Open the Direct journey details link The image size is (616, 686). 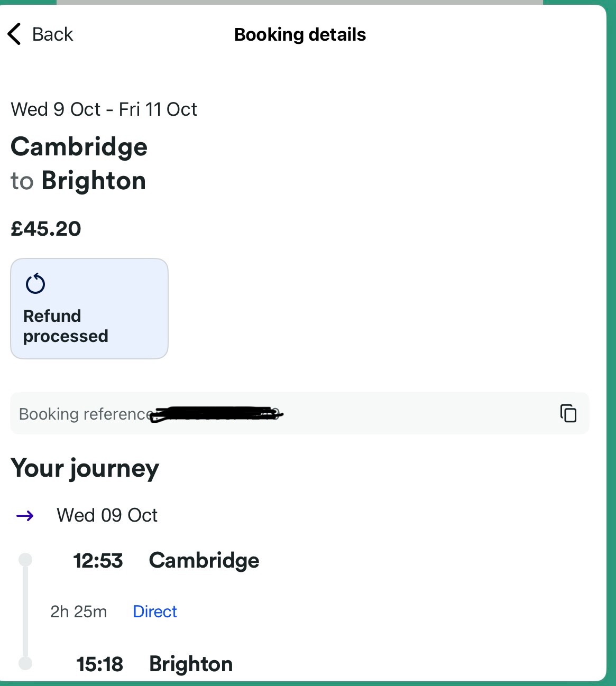coord(155,611)
